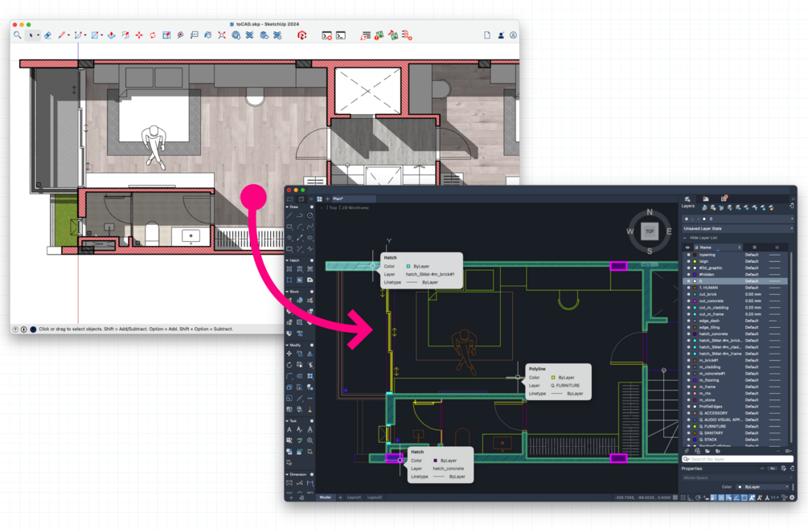The image size is (808, 532).
Task: Open the Extension Warehouse ruby icon in SketchUp
Action: [x=302, y=35]
